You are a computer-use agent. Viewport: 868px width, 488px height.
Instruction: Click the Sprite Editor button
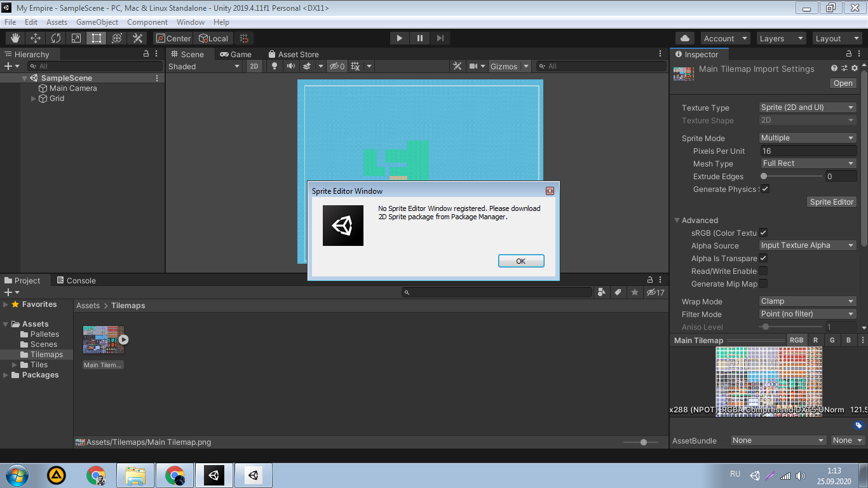pyautogui.click(x=832, y=201)
